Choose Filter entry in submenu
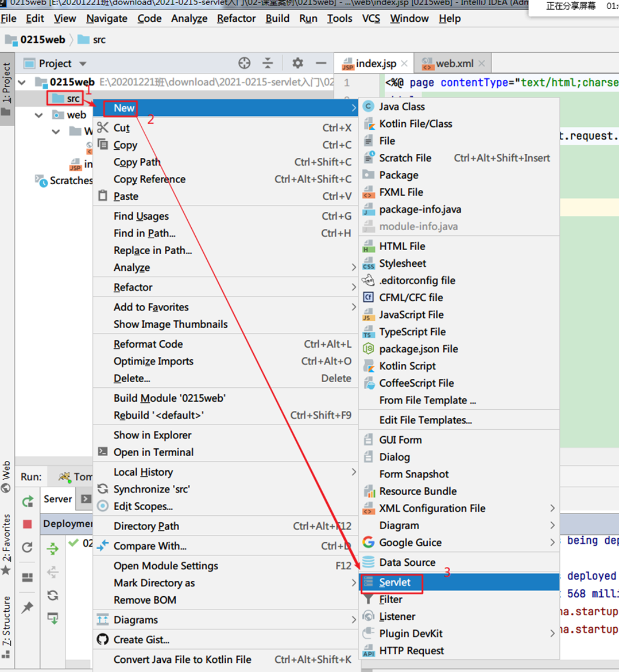This screenshot has width=619, height=672. tap(459, 600)
